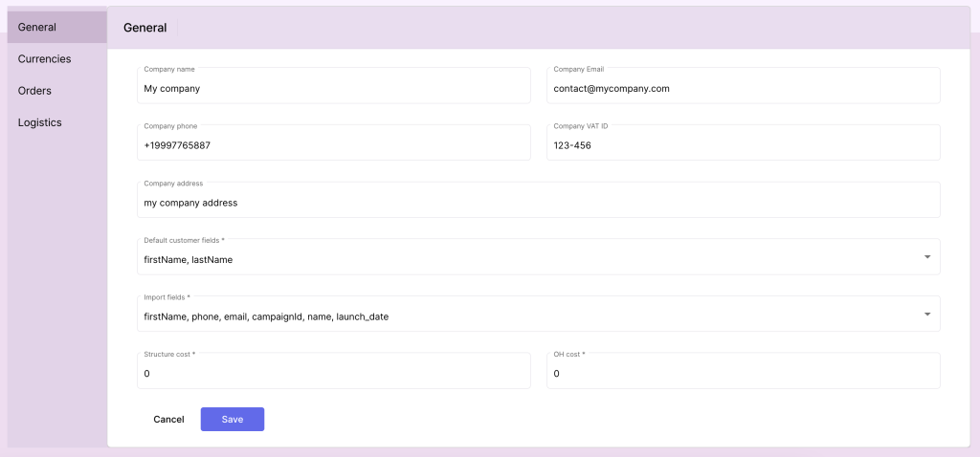Click into the Company Email field

[x=743, y=88]
